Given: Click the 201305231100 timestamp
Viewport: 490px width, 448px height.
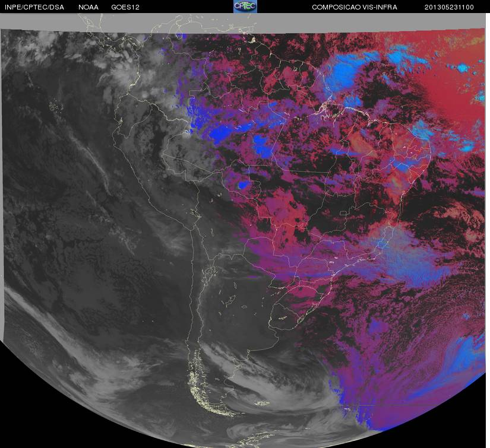Looking at the screenshot, I should (449, 7).
